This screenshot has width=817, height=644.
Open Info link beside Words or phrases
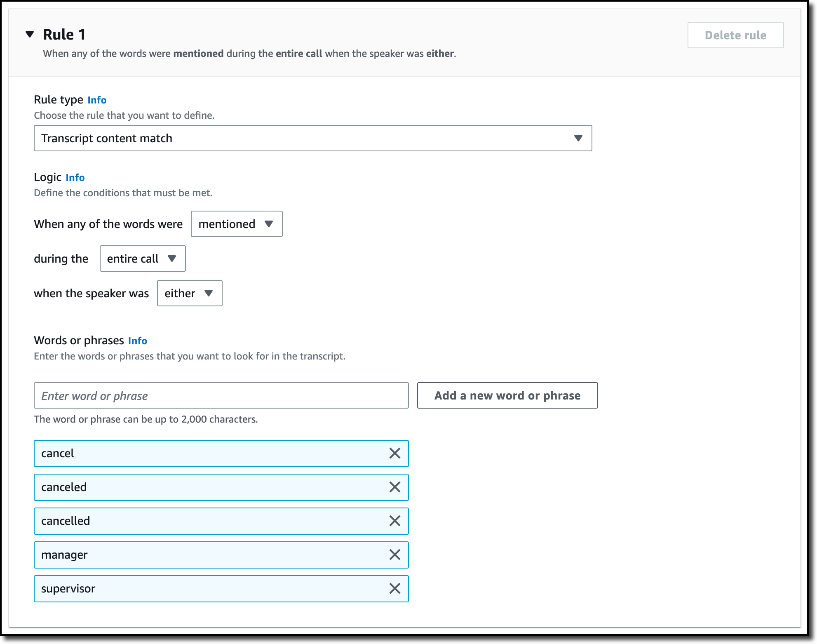pyautogui.click(x=137, y=341)
